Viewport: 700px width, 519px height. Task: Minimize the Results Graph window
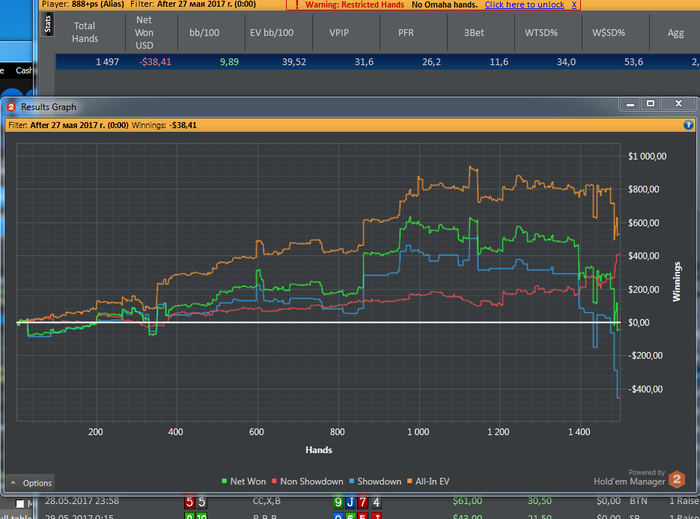click(630, 104)
